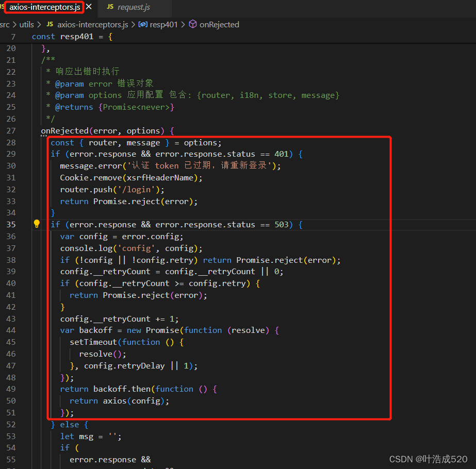Expand chevron after 'utils' in breadcrumb

click(39, 25)
